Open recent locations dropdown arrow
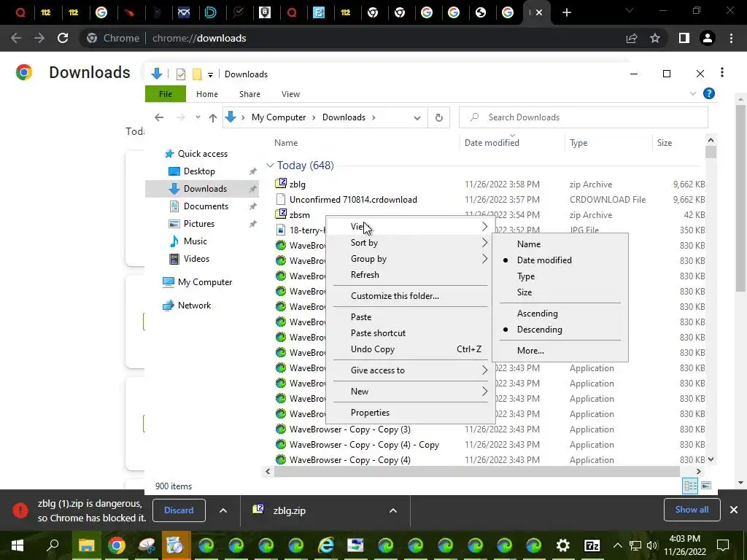Image resolution: width=747 pixels, height=560 pixels. click(198, 117)
